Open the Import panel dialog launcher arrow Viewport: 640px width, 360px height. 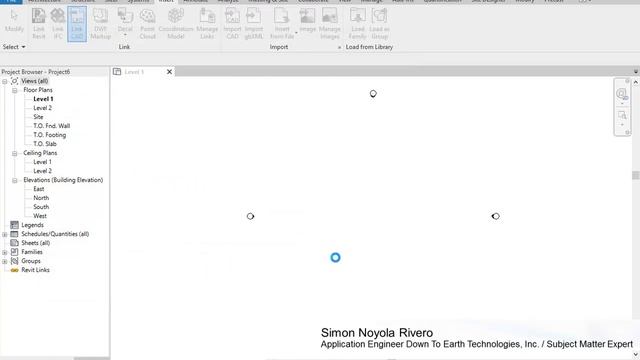point(339,47)
